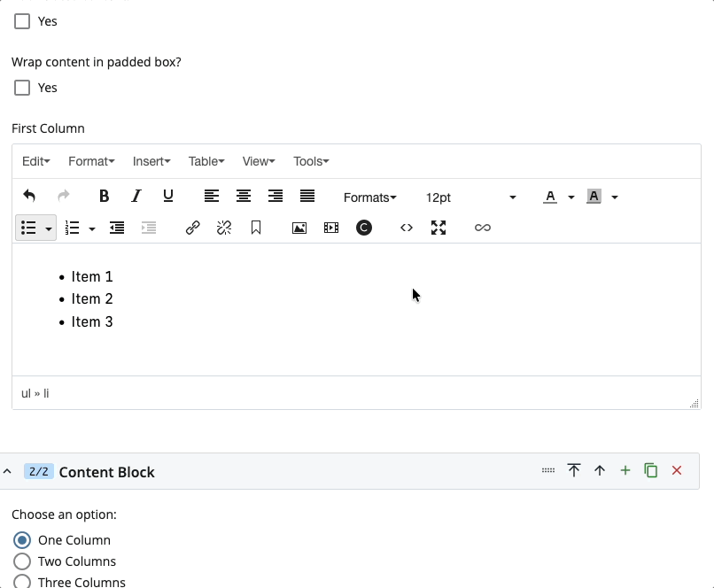The image size is (714, 588).
Task: Align text center
Action: point(244,197)
